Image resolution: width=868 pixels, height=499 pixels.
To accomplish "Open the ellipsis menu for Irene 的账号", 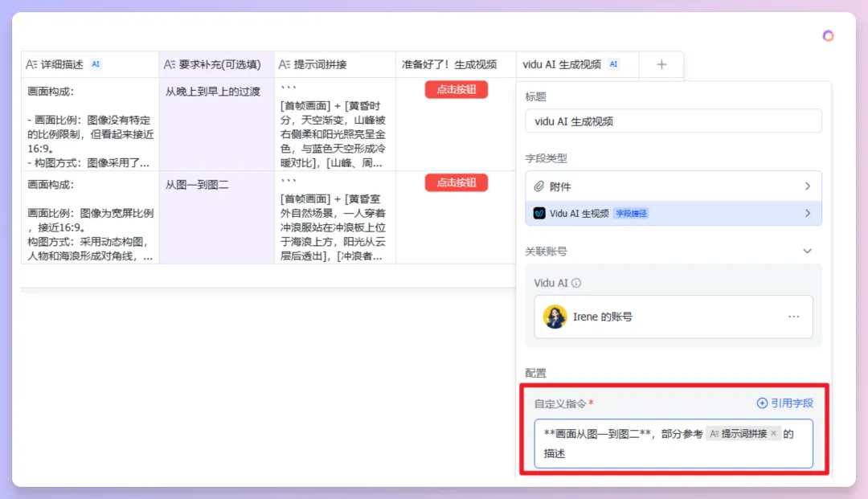I will [793, 317].
